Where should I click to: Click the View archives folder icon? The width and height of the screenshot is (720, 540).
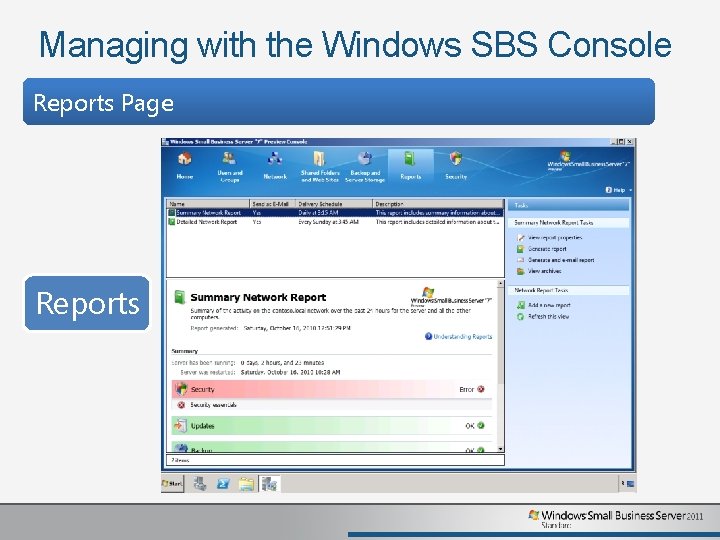point(520,271)
